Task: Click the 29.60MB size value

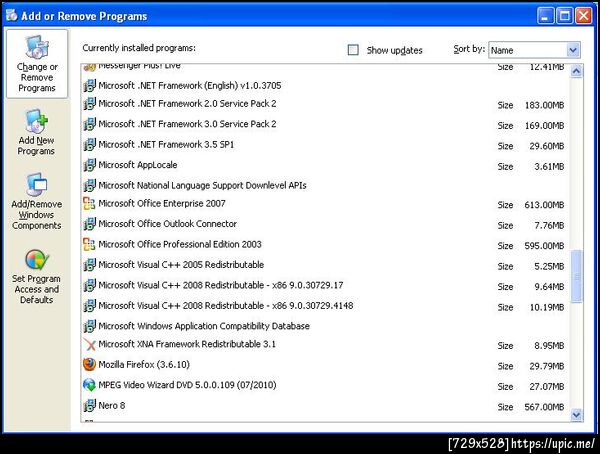Action: coord(547,146)
